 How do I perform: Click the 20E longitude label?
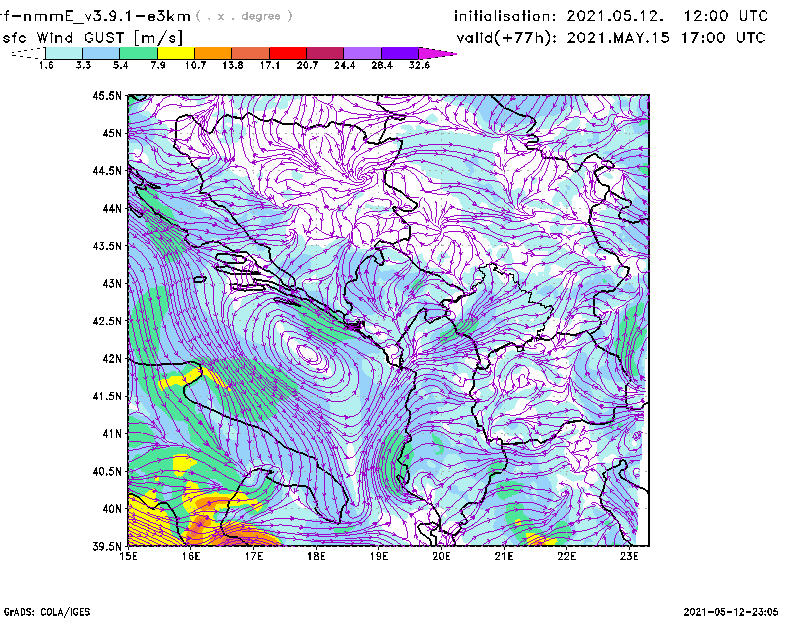[441, 556]
